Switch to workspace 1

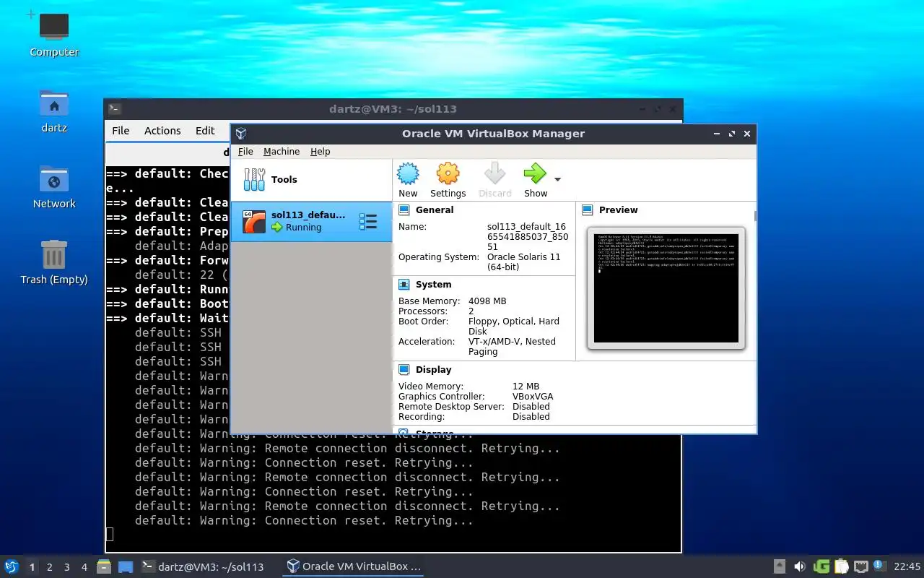[32, 567]
